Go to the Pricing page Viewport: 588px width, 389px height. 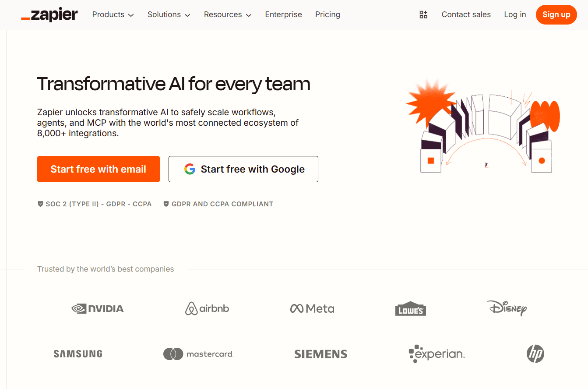[x=327, y=15]
